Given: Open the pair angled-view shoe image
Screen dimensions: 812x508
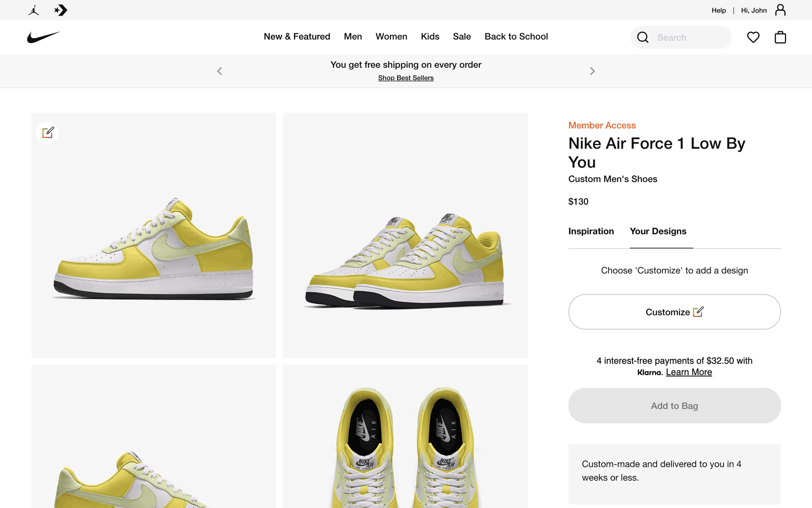Looking at the screenshot, I should tap(405, 235).
